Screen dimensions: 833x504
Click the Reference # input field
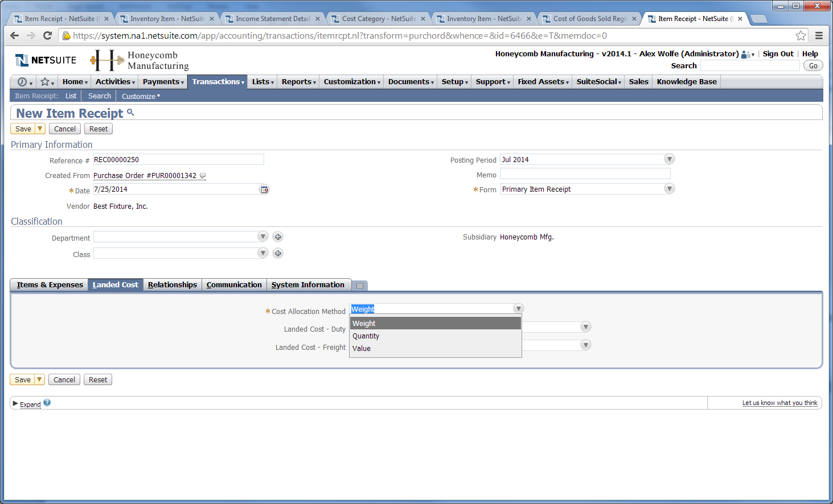[178, 160]
